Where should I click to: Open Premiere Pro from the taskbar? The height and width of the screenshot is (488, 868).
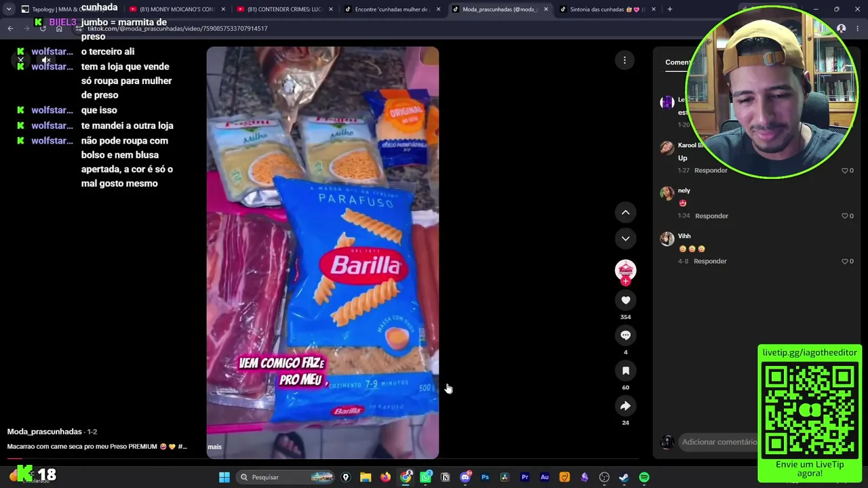pyautogui.click(x=524, y=477)
